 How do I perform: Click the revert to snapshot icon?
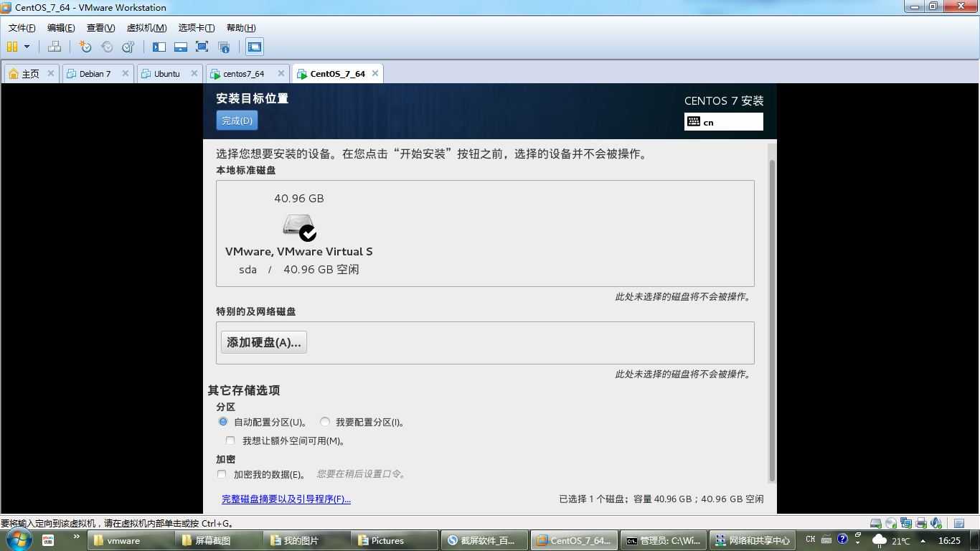pyautogui.click(x=107, y=47)
